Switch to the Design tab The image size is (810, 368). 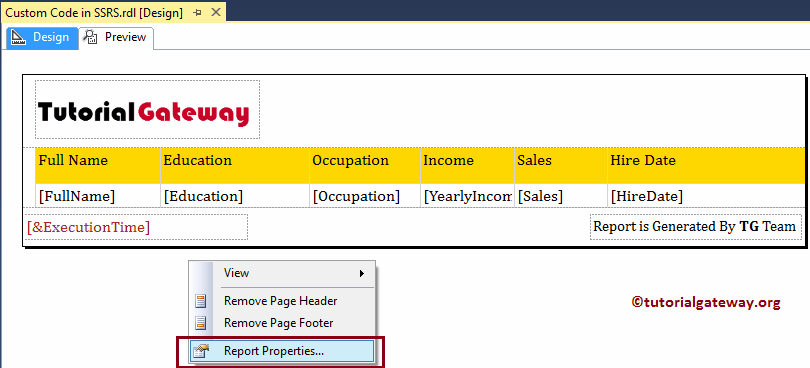pyautogui.click(x=41, y=38)
